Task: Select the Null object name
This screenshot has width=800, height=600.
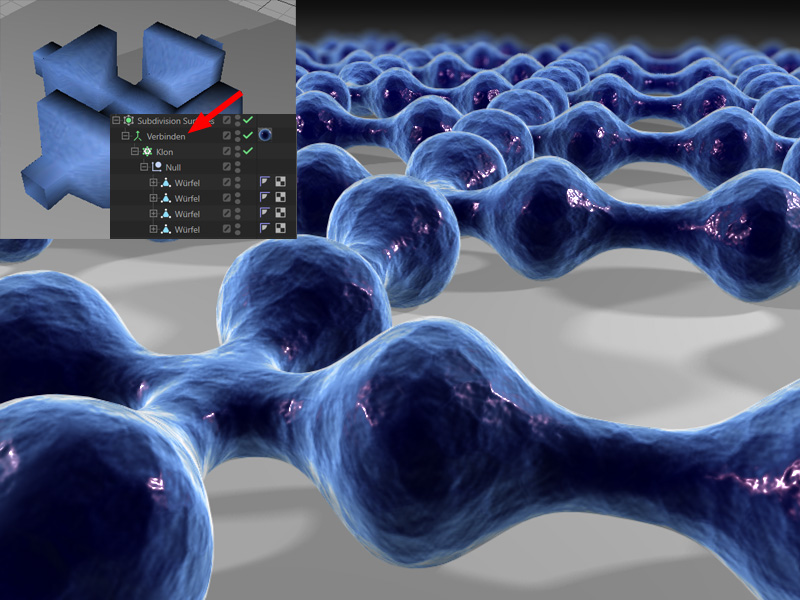Action: pos(173,167)
